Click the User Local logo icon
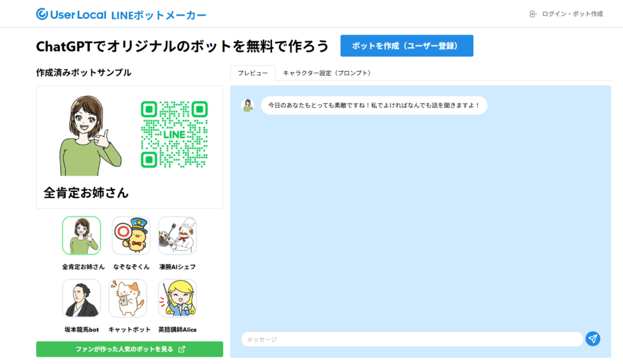The height and width of the screenshot is (364, 623). (x=42, y=15)
